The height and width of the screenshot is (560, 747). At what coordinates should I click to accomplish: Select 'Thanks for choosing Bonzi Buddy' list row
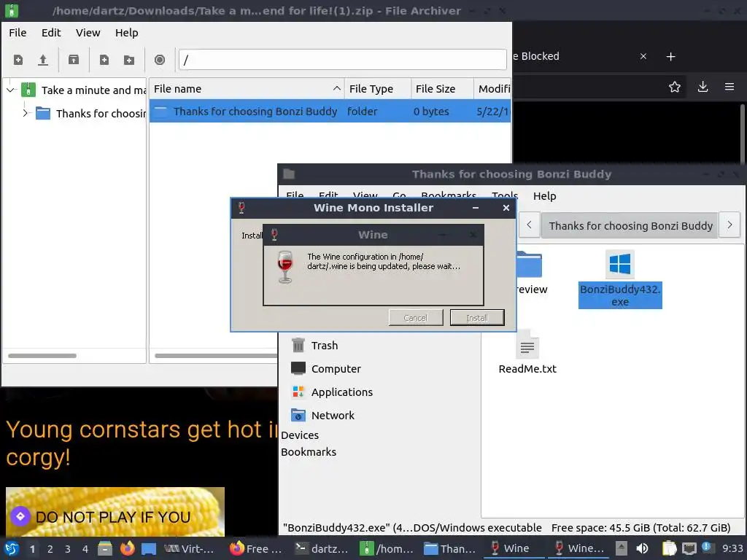coord(330,111)
